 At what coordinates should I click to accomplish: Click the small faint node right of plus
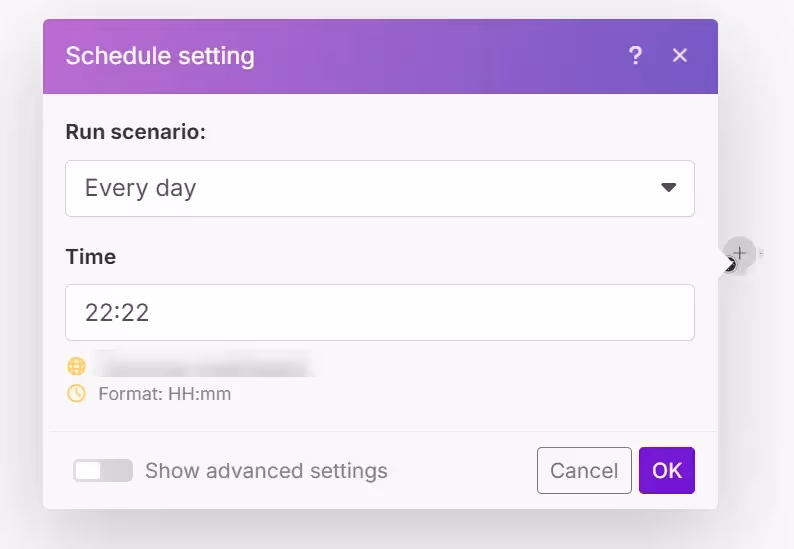click(x=760, y=253)
